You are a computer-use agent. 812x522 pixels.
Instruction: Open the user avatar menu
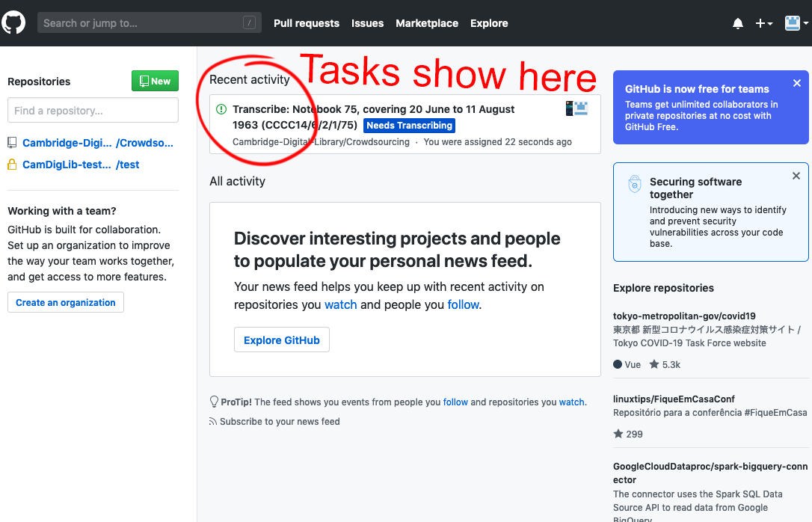click(796, 23)
